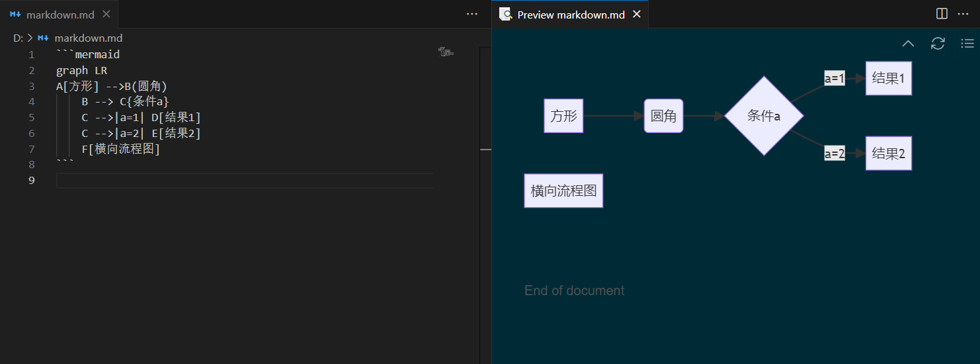Close the Preview markdown.md tab
980x364 pixels.
tap(637, 14)
